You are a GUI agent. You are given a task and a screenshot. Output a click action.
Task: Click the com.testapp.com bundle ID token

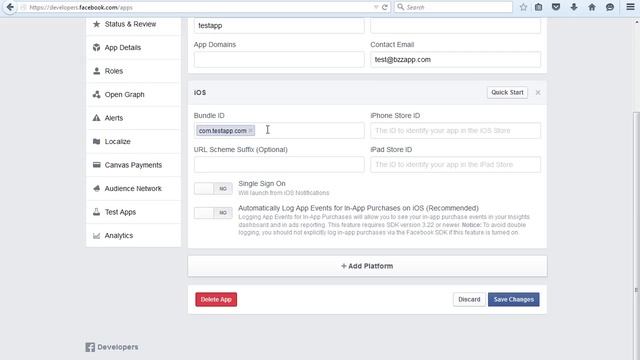(x=225, y=131)
